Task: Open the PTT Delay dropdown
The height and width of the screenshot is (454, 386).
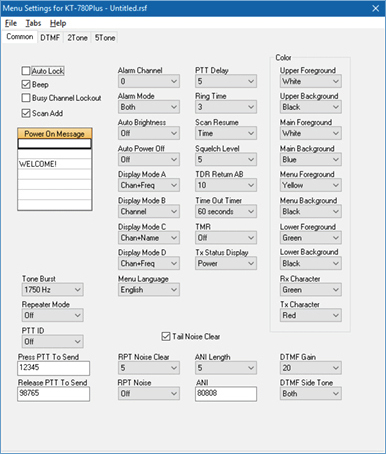Action: tap(226, 81)
